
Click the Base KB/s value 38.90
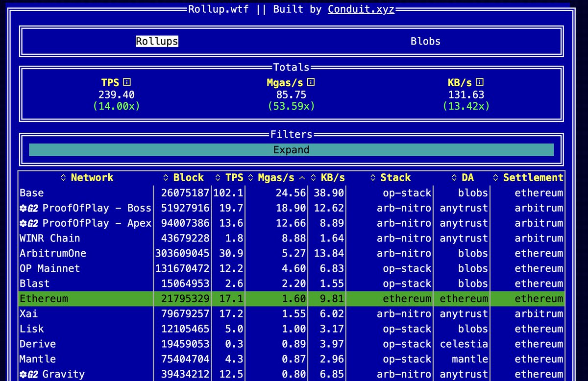329,193
